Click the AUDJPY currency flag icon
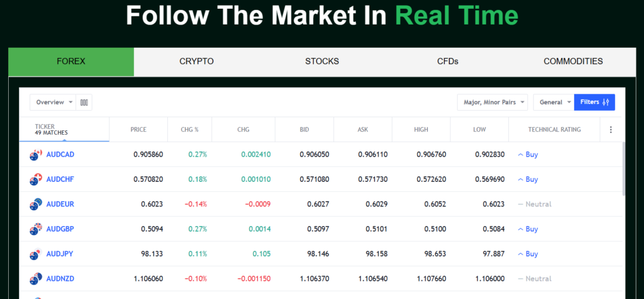 pos(35,254)
